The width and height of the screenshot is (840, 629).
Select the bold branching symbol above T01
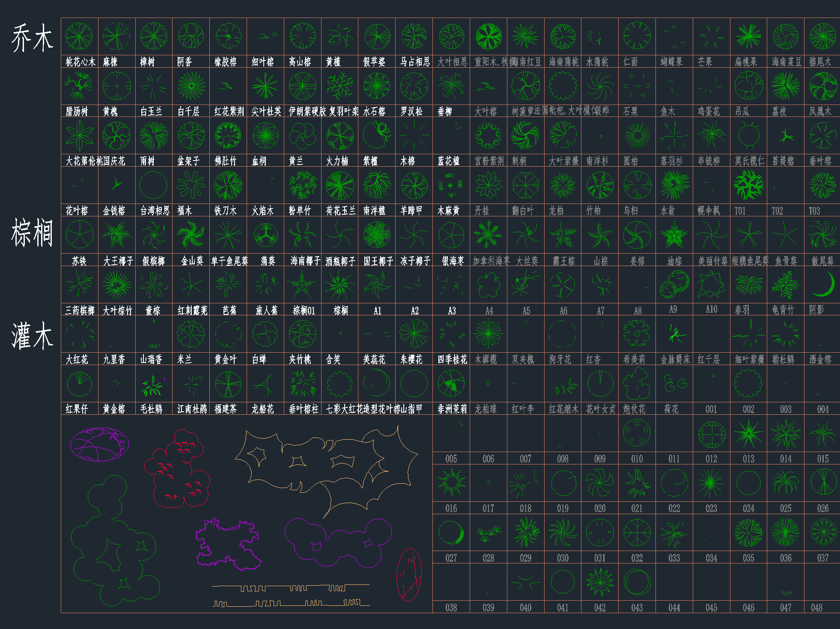point(748,185)
